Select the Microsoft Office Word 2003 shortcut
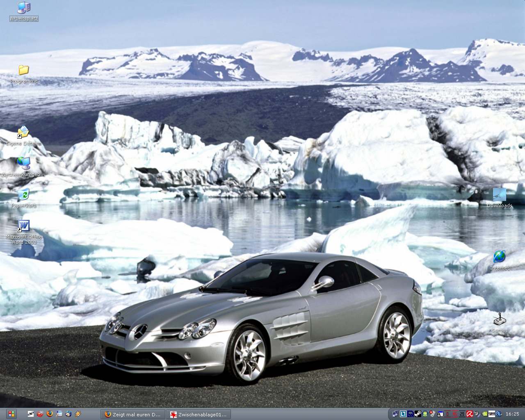 click(x=23, y=226)
